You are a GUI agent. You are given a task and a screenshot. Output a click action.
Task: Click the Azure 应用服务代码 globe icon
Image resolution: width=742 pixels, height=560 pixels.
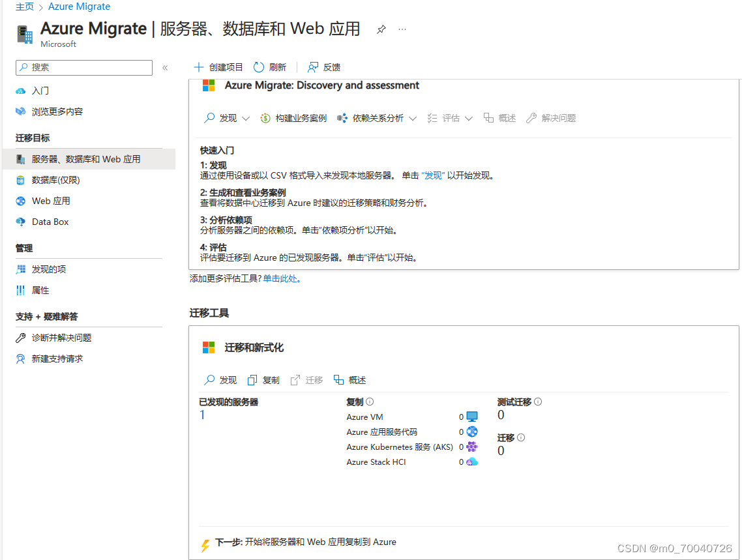tap(472, 432)
